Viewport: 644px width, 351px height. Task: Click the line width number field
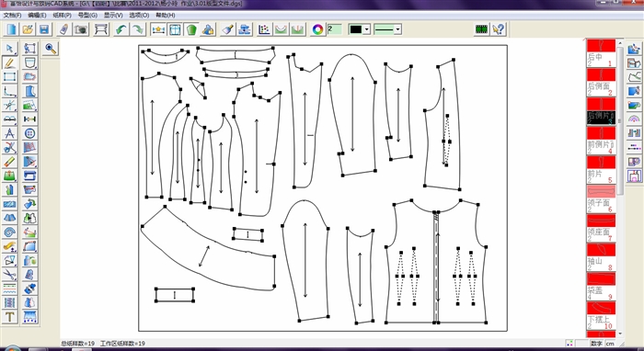pos(335,29)
